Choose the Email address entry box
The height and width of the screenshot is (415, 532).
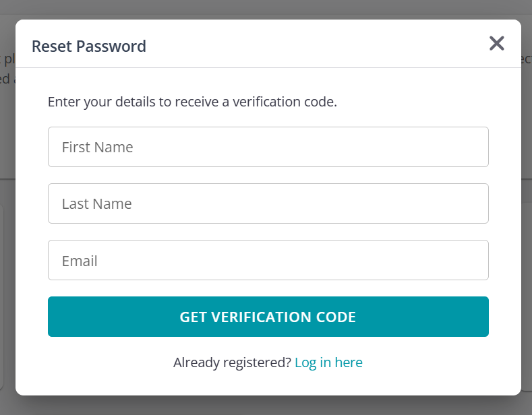tap(268, 260)
